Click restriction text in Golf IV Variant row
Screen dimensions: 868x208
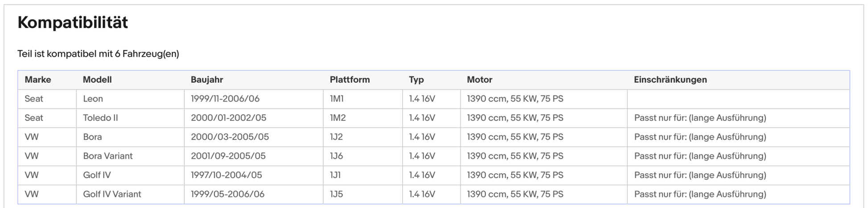point(700,195)
